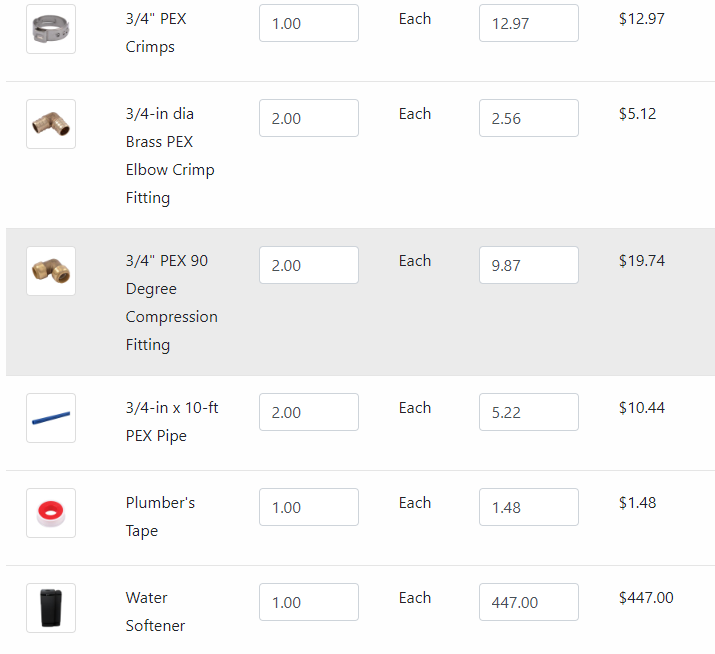This screenshot has width=715, height=654.
Task: Edit the Plumber's Tape quantity field
Action: pos(309,507)
